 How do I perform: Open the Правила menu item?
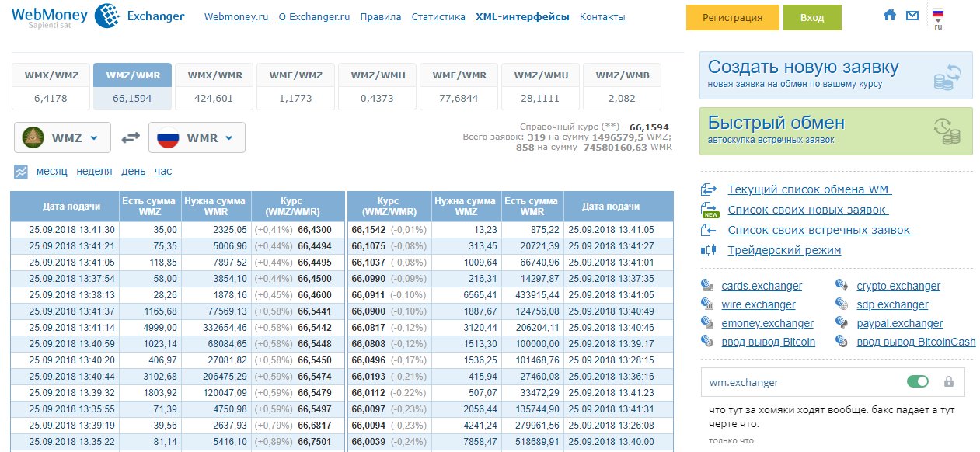(382, 17)
